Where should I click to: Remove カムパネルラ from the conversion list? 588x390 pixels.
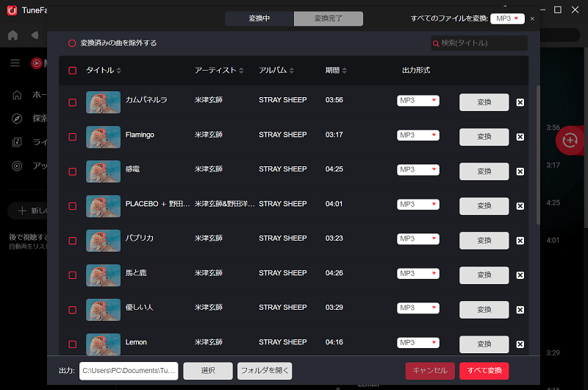[520, 102]
